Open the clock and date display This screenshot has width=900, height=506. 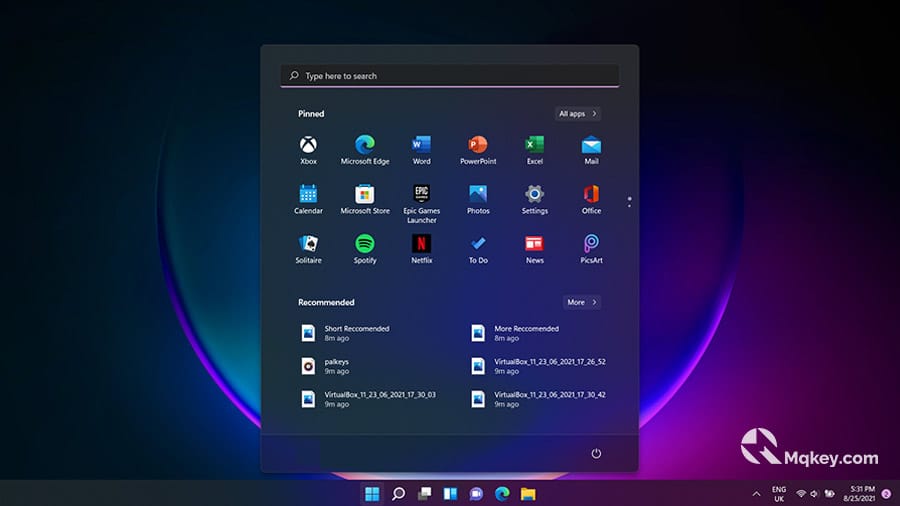click(859, 493)
